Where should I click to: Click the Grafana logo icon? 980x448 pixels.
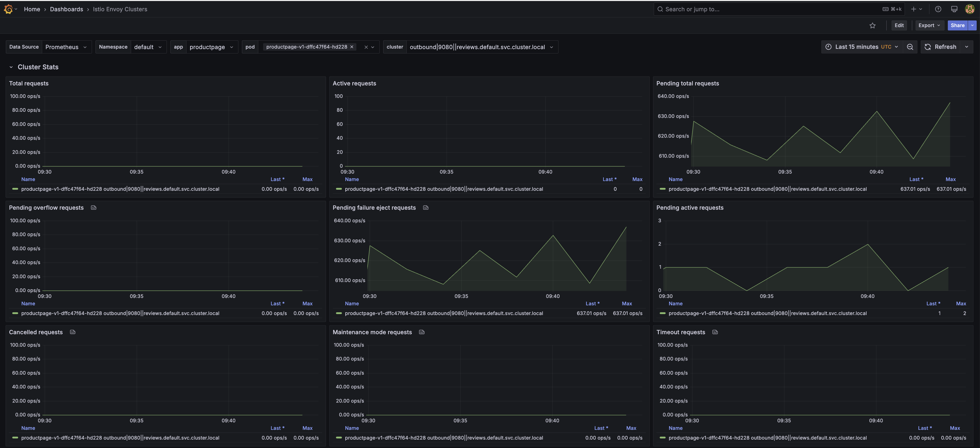tap(8, 9)
